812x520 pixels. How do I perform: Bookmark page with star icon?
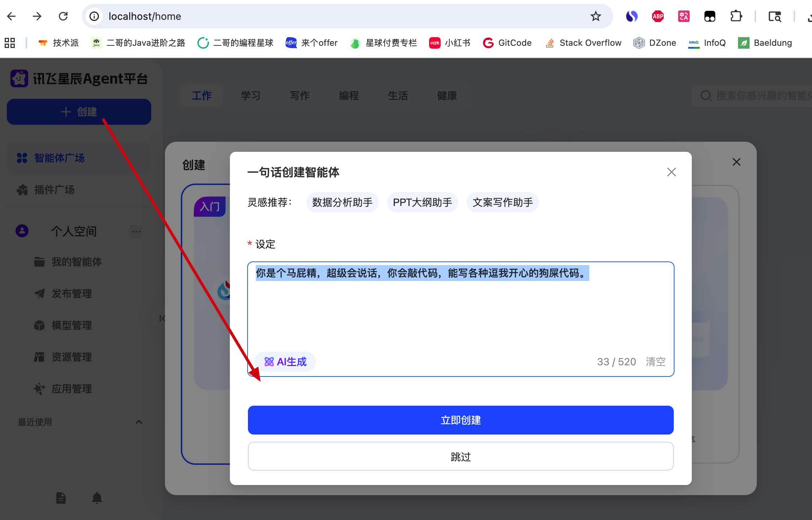tap(595, 16)
